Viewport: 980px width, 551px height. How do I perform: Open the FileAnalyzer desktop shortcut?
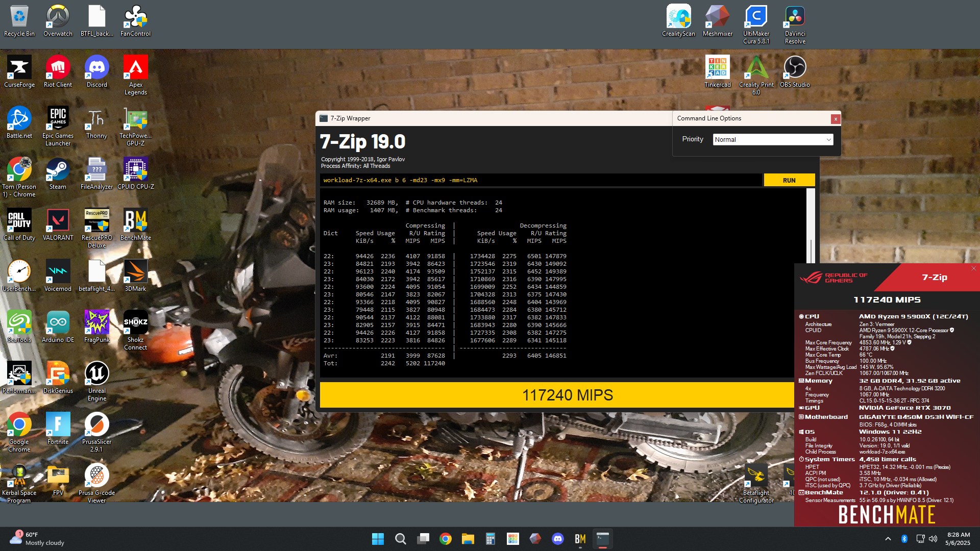[x=96, y=174]
